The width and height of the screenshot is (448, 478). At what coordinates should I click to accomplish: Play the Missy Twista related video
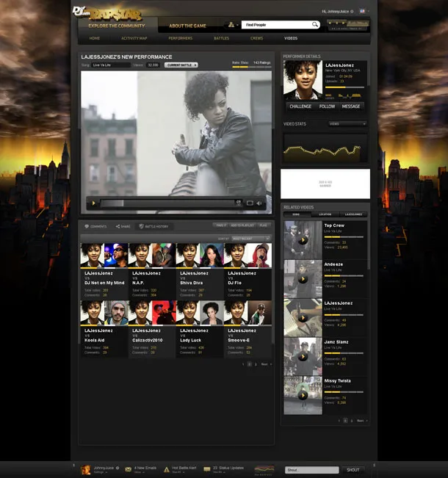pyautogui.click(x=303, y=395)
